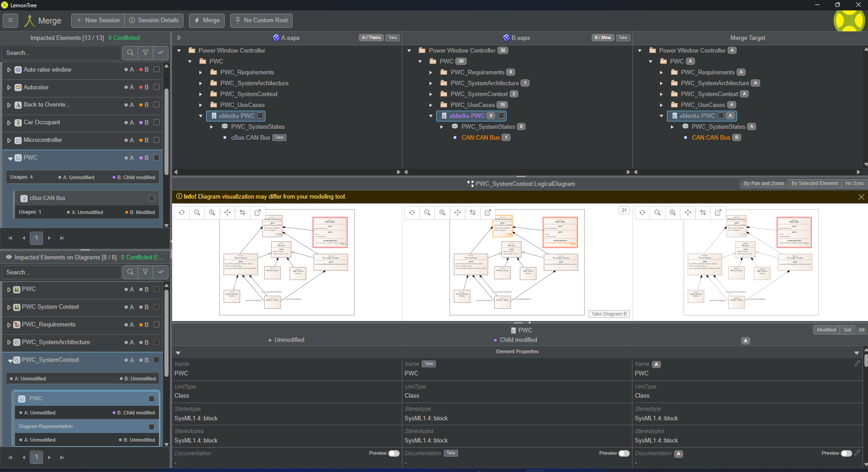This screenshot has height=472, width=868.
Task: Tick the cBus:CAN Bus checkbox
Action: click(151, 198)
